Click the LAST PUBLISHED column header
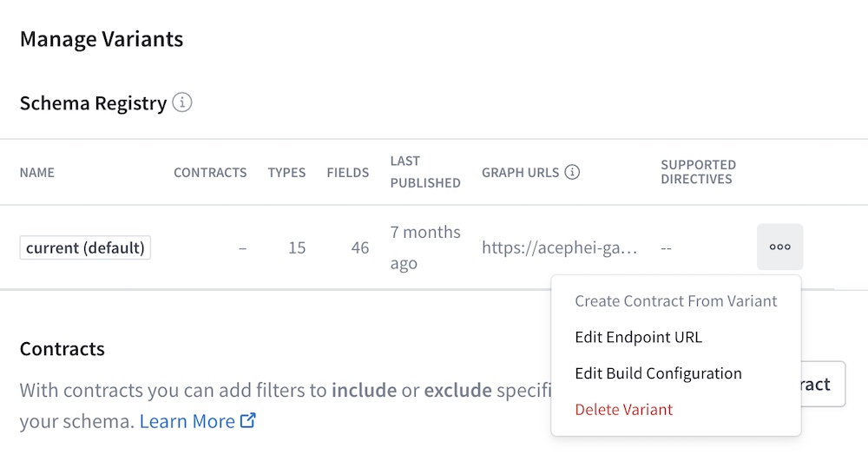Viewport: 868px width, 468px height. [425, 172]
